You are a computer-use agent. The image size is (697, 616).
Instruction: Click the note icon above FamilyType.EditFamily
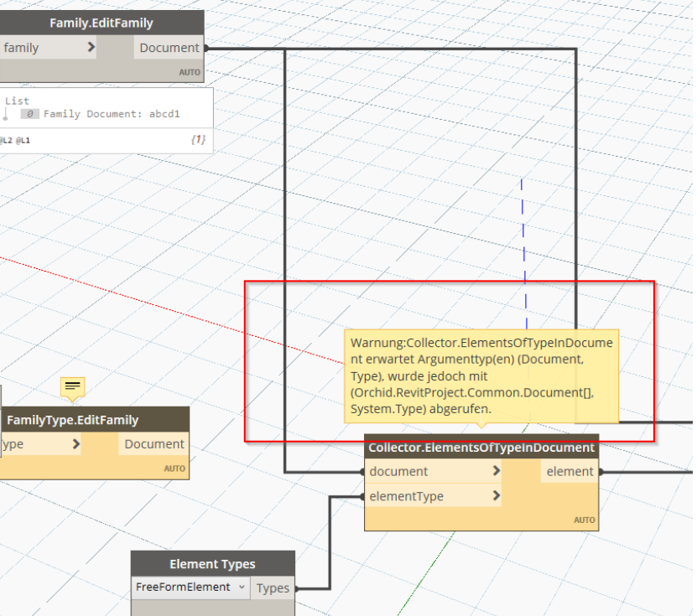point(72,388)
